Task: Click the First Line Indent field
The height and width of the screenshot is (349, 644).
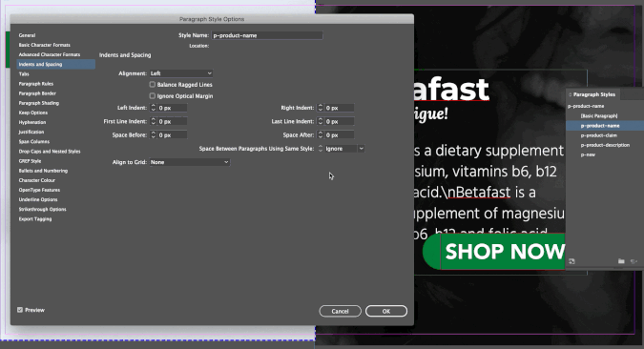Action: (173, 121)
